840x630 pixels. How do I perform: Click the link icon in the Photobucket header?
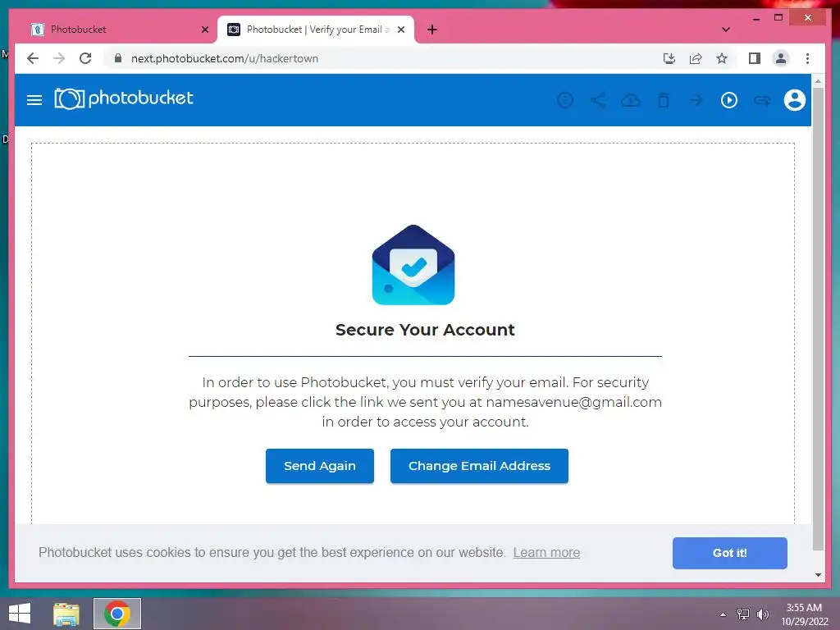pos(762,100)
